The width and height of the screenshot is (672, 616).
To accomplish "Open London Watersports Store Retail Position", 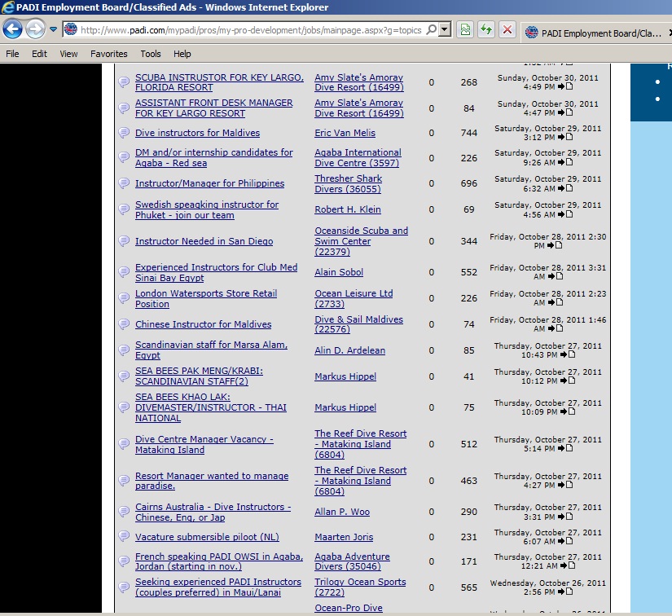I will [206, 299].
